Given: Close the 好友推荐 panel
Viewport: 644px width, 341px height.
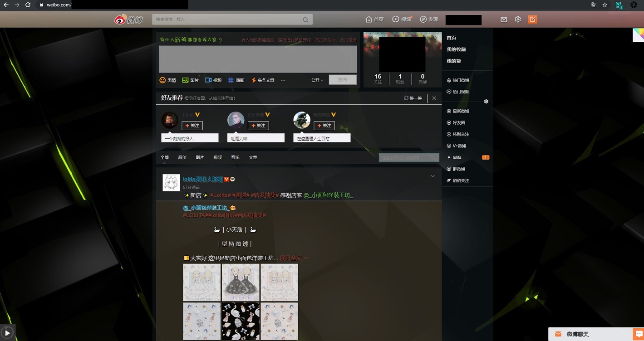Looking at the screenshot, I should pos(434,98).
